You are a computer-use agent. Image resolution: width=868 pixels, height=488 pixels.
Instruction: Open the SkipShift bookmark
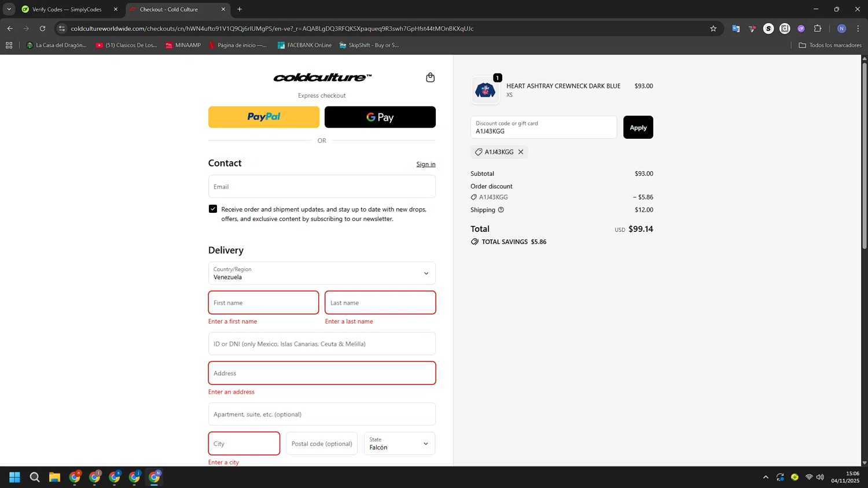(x=369, y=45)
